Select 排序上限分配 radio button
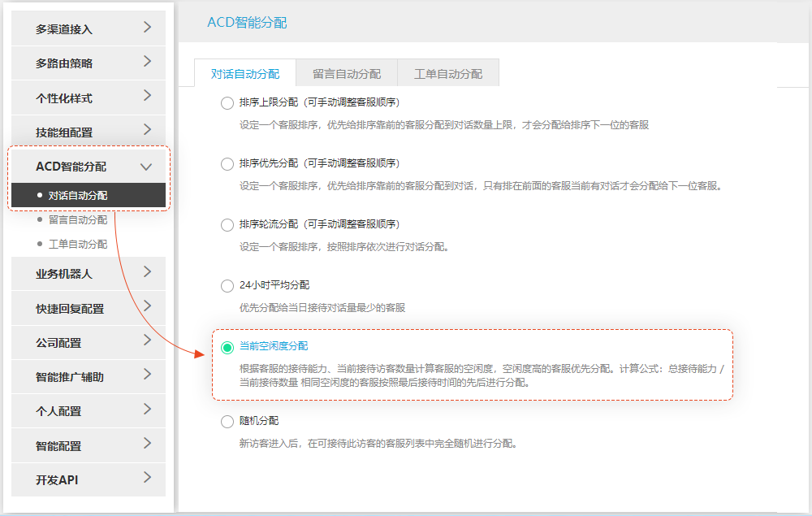This screenshot has width=812, height=516. click(227, 103)
